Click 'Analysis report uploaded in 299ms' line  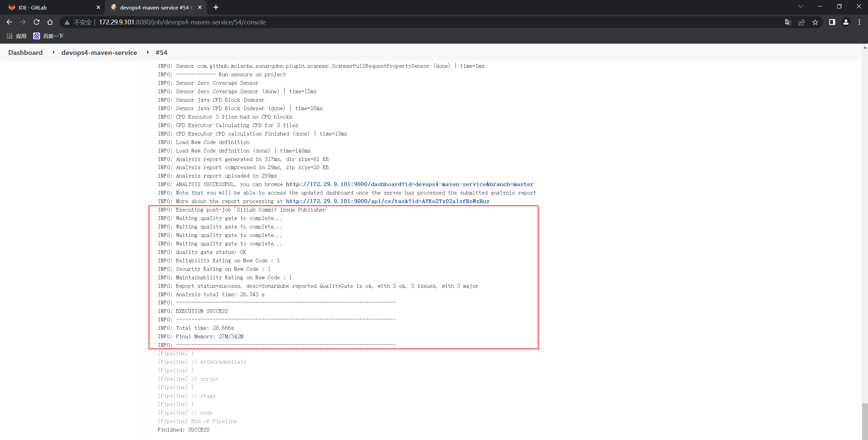pos(217,176)
